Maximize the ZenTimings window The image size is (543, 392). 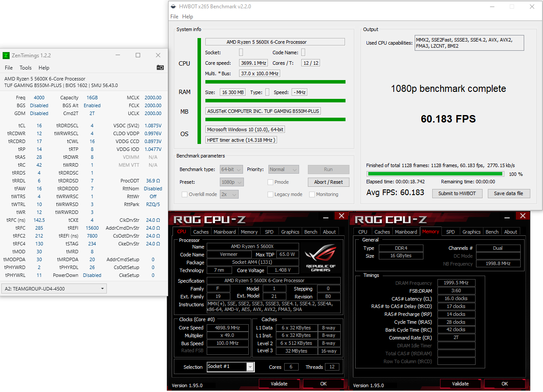point(138,55)
